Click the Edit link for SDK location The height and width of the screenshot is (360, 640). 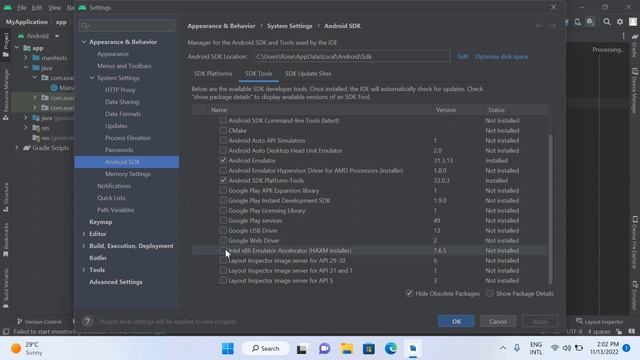463,57
